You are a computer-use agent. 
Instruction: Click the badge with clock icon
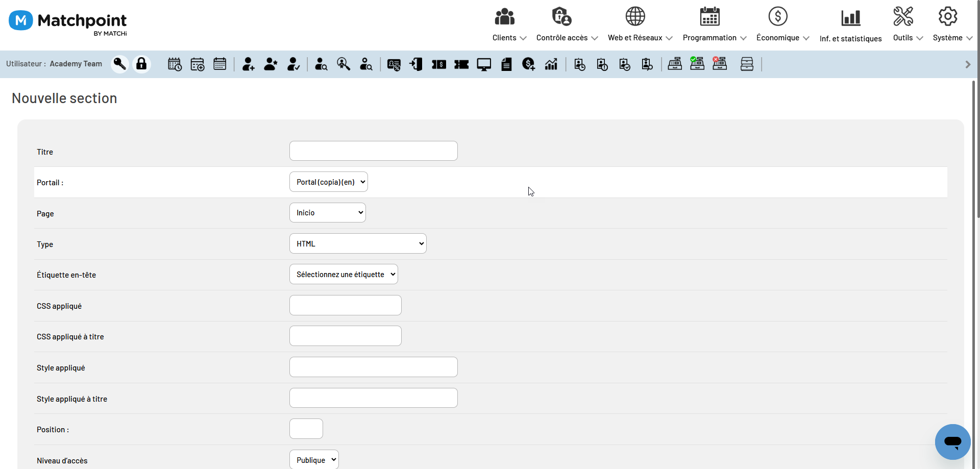580,64
